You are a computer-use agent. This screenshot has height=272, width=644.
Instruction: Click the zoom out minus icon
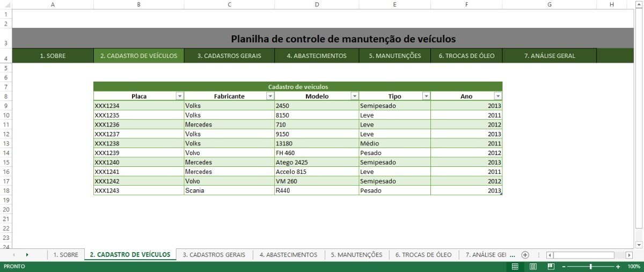tap(563, 267)
